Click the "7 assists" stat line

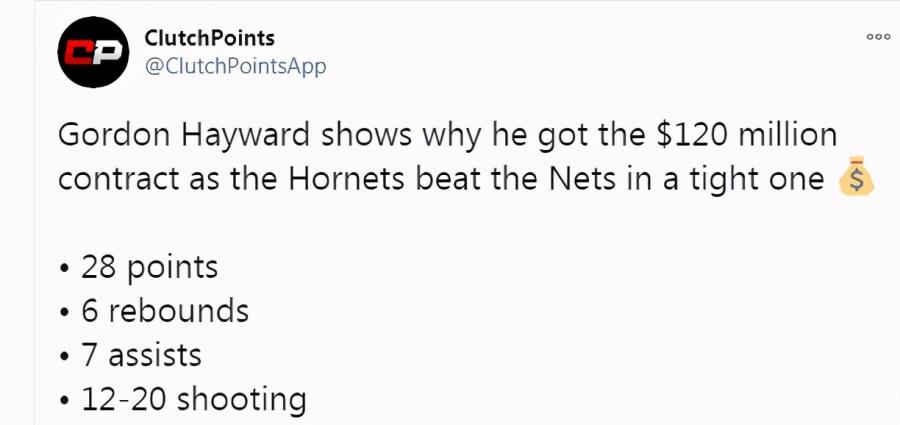pyautogui.click(x=141, y=355)
